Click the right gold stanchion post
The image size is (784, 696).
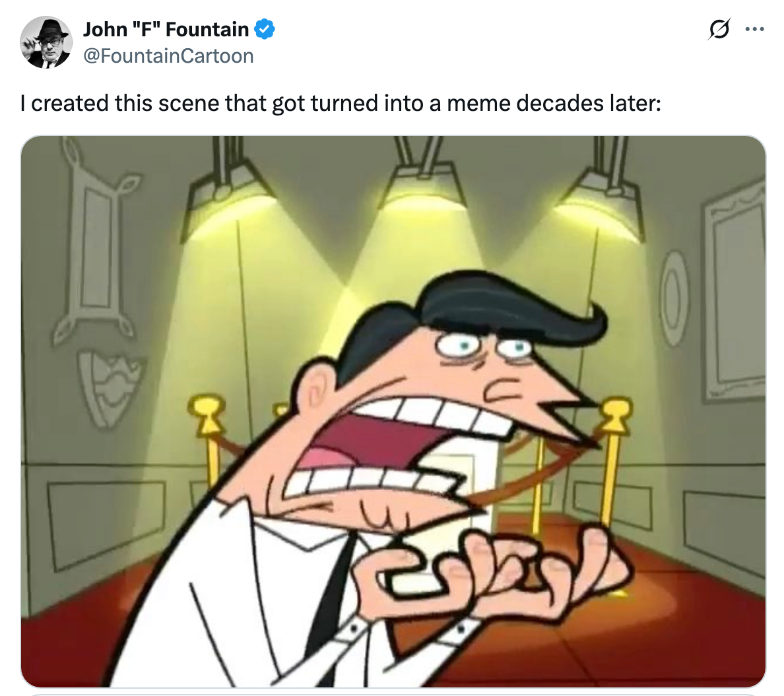(614, 460)
